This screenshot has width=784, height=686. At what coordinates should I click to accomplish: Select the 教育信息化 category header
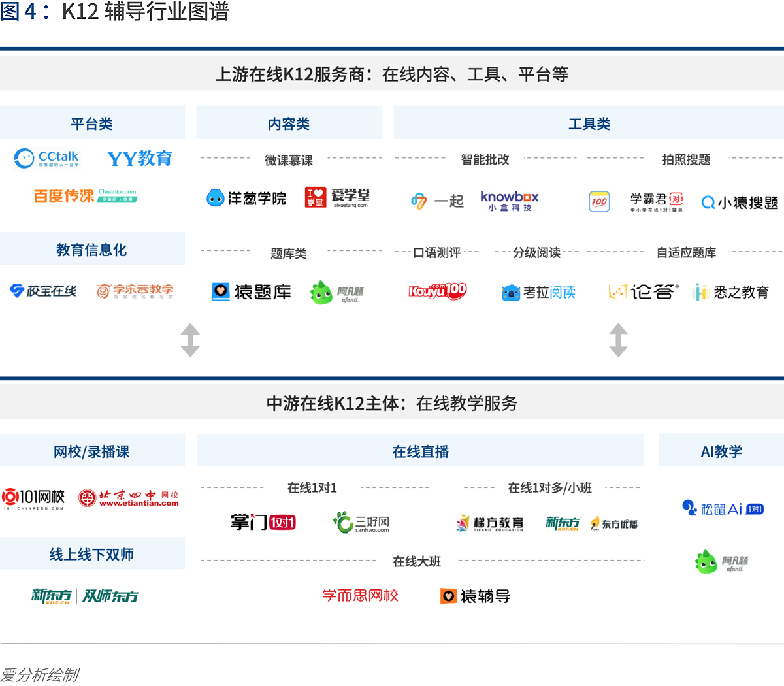coord(92,249)
